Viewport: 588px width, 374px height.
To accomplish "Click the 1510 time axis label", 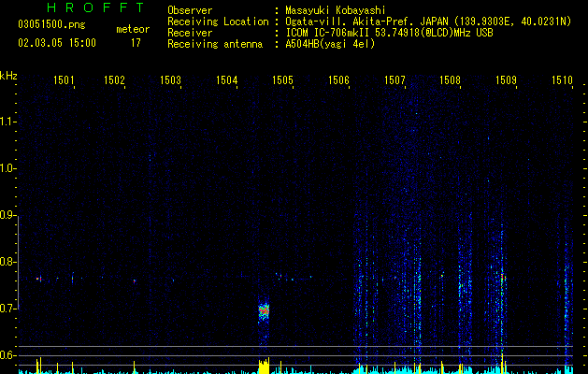I will coord(562,79).
